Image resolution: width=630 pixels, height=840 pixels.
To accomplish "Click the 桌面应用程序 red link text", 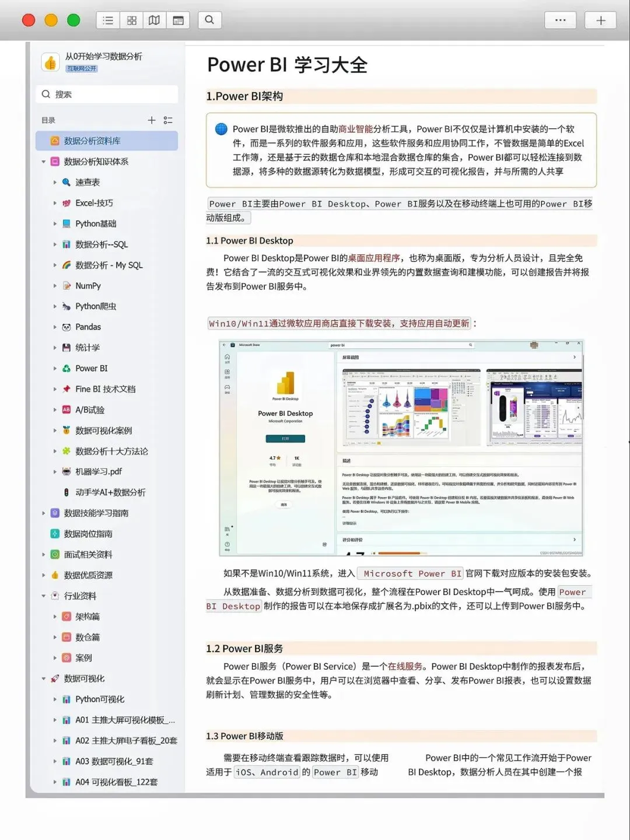I will click(x=374, y=258).
